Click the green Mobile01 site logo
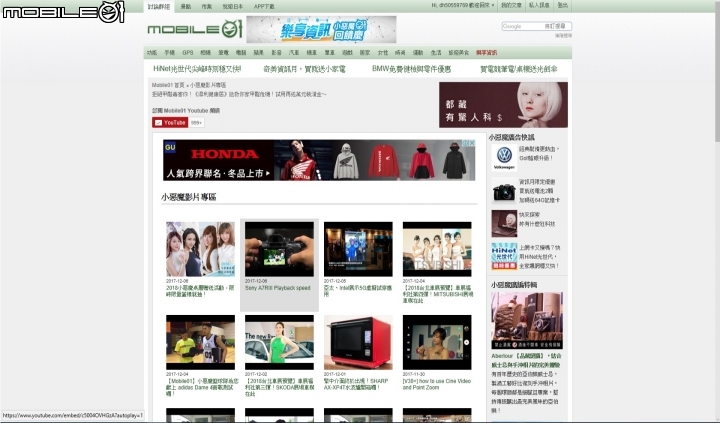This screenshot has height=423, width=720. (x=195, y=29)
